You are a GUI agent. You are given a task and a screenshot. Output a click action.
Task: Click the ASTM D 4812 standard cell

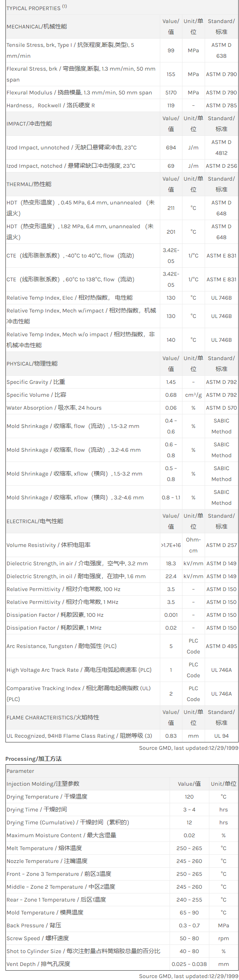point(221,147)
